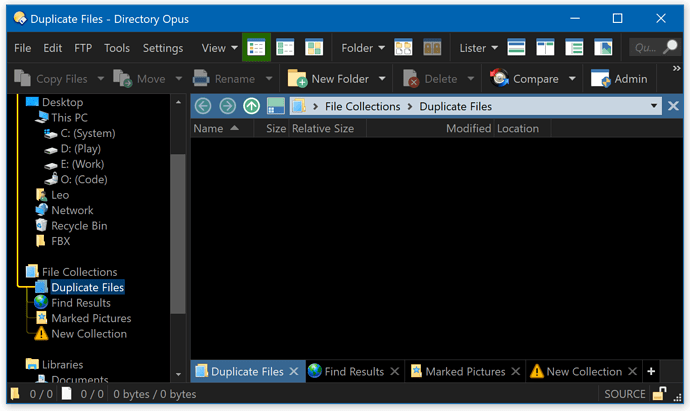Viewport: 690px width, 411px height.
Task: Click Delete toolbar button
Action: (x=430, y=79)
